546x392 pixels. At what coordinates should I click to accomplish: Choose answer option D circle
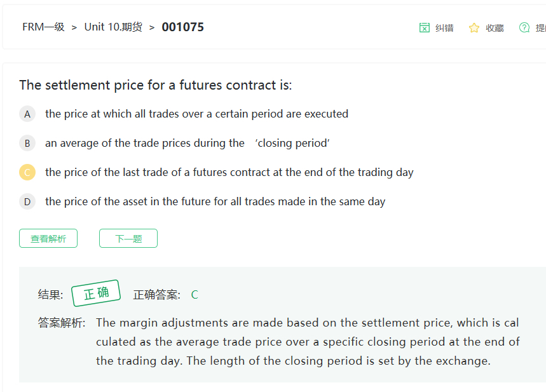click(27, 202)
